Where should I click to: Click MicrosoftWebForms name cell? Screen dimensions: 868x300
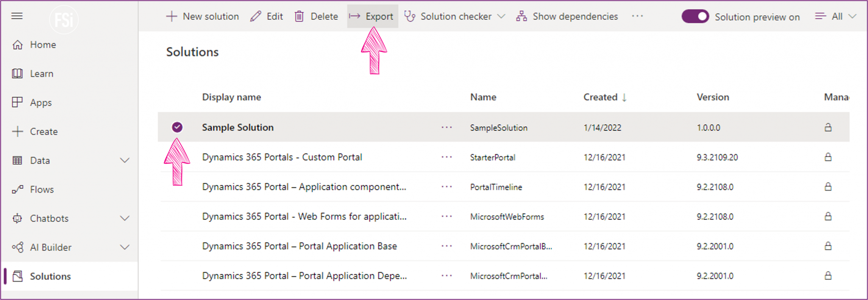[507, 217]
